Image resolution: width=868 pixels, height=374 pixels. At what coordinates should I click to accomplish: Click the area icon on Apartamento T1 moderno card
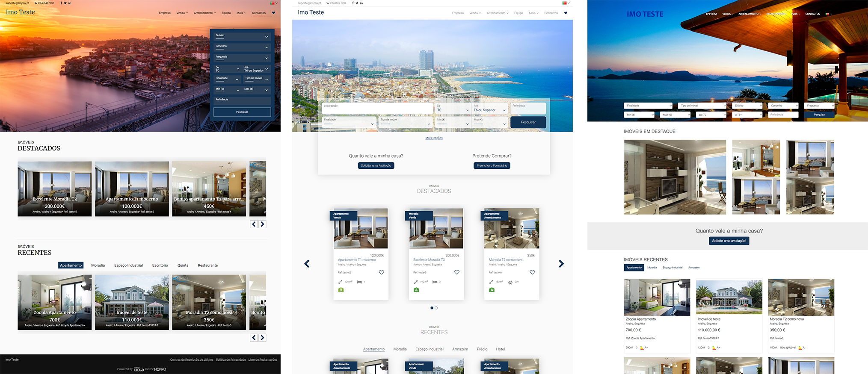pyautogui.click(x=340, y=282)
